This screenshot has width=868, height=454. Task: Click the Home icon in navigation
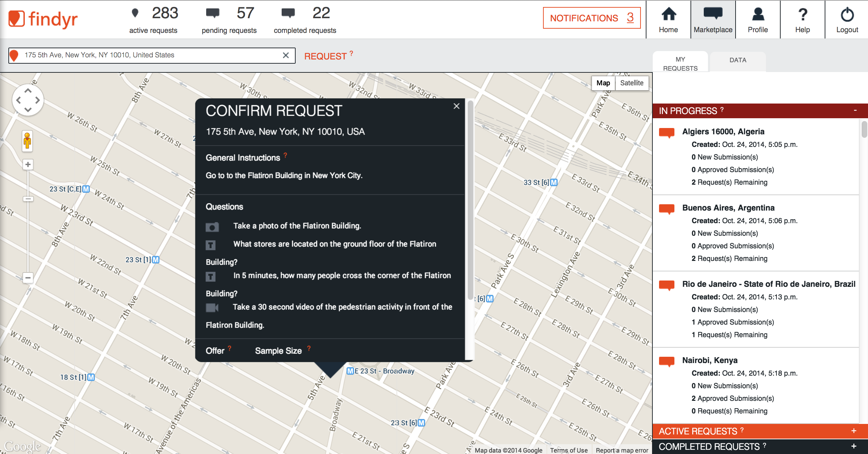668,15
